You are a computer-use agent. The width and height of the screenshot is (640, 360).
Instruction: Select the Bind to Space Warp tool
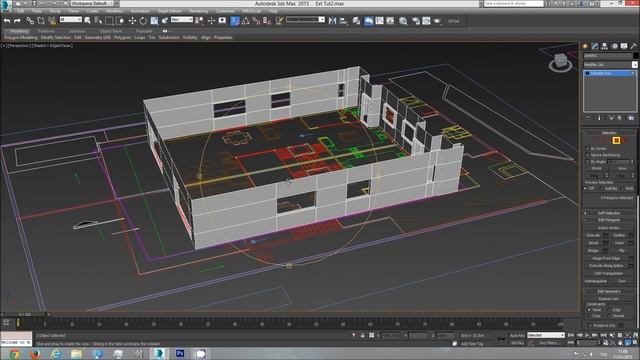pos(52,20)
